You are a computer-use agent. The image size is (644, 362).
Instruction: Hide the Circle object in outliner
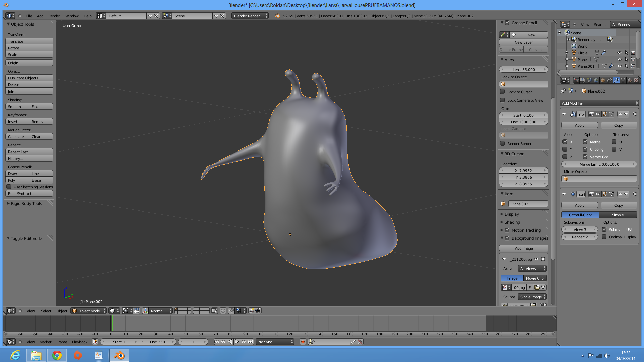619,53
